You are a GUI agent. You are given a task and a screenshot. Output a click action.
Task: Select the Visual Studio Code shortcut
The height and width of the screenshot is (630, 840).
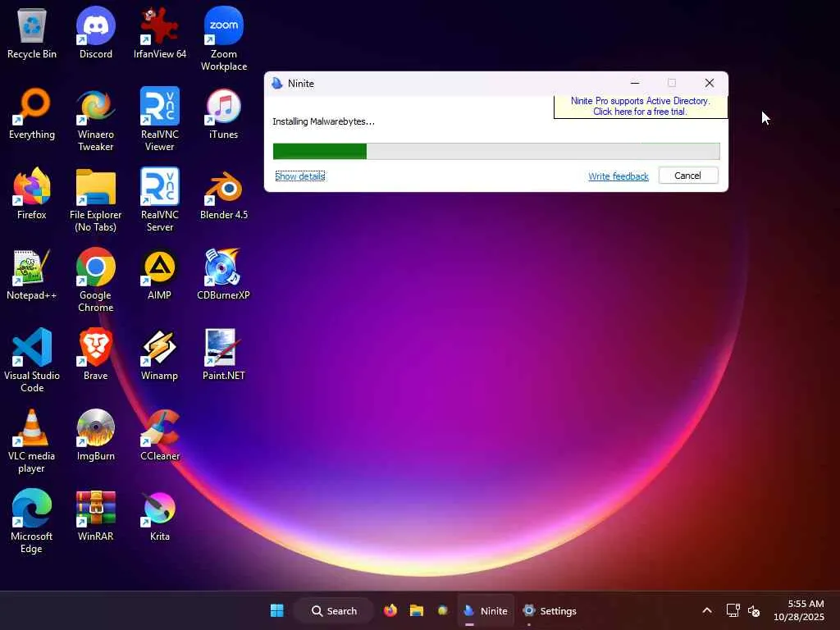click(x=32, y=361)
